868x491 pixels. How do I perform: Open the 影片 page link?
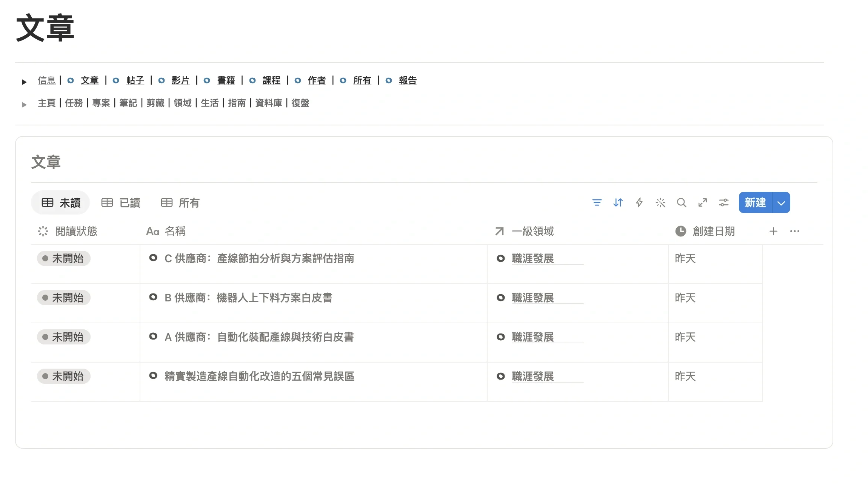[180, 80]
